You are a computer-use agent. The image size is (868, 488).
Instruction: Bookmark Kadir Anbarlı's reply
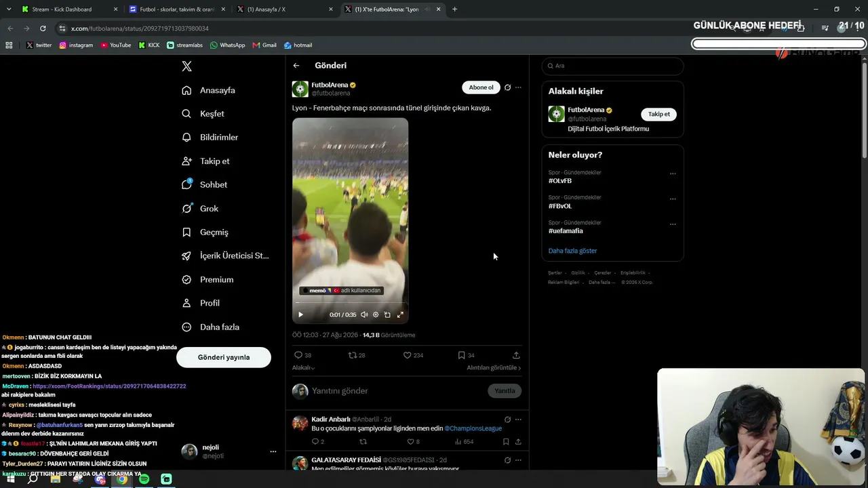point(506,442)
